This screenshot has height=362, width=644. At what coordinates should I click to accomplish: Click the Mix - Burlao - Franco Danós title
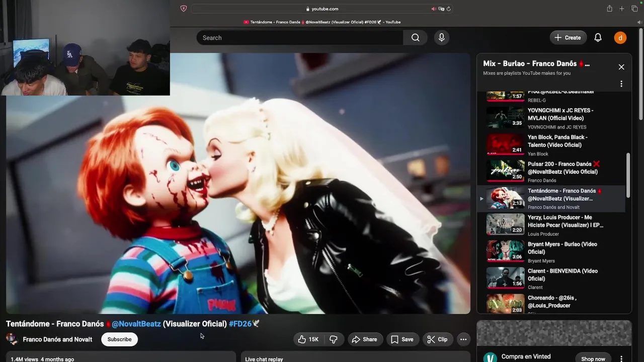tap(536, 63)
